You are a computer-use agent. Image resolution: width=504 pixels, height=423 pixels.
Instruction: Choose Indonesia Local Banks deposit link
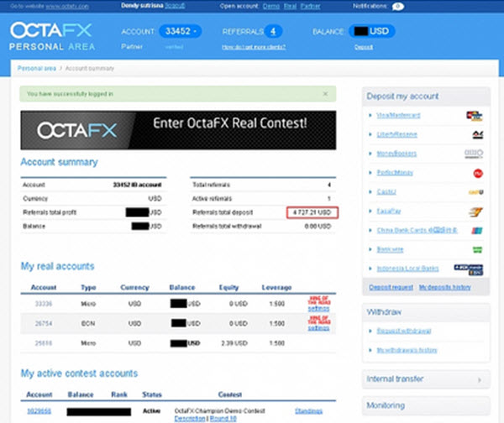407,269
